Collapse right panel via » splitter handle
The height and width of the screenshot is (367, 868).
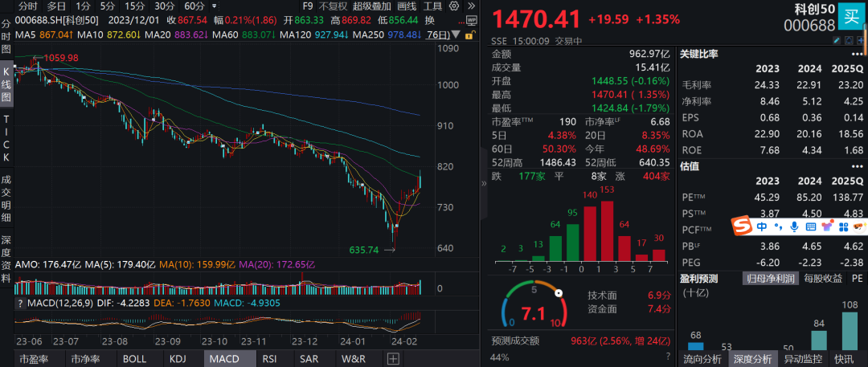pos(485,183)
